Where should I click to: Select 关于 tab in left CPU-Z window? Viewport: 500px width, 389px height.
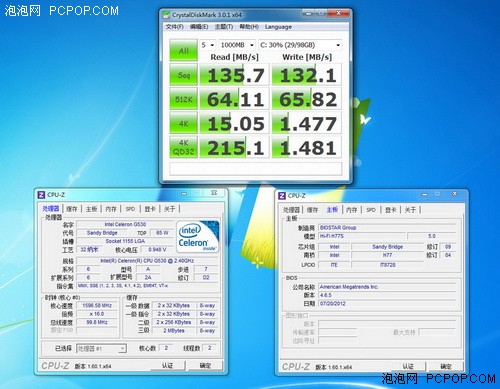(x=170, y=209)
